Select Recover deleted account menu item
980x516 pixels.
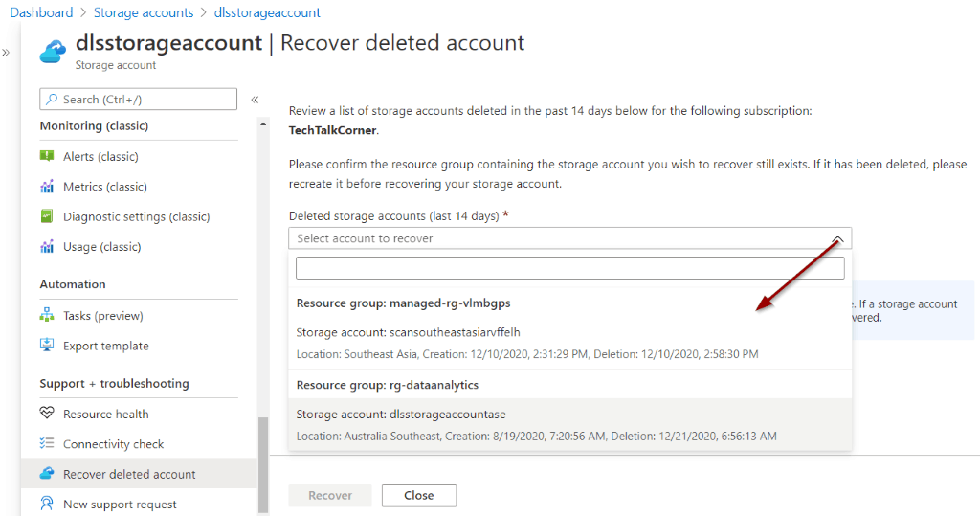point(139,474)
